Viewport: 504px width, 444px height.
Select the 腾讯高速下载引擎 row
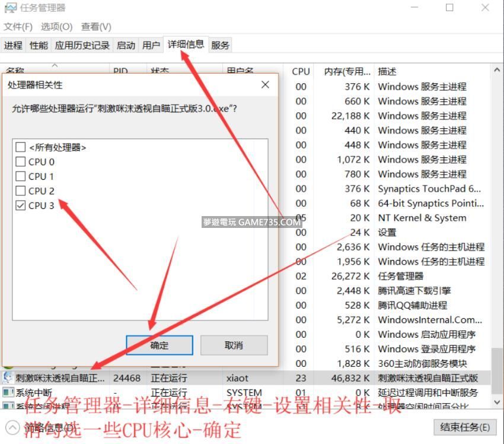(x=414, y=290)
